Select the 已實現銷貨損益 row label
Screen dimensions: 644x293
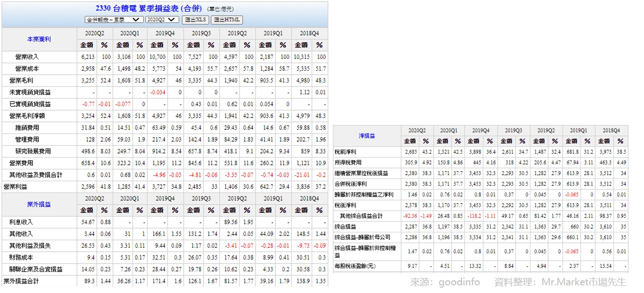pos(30,104)
